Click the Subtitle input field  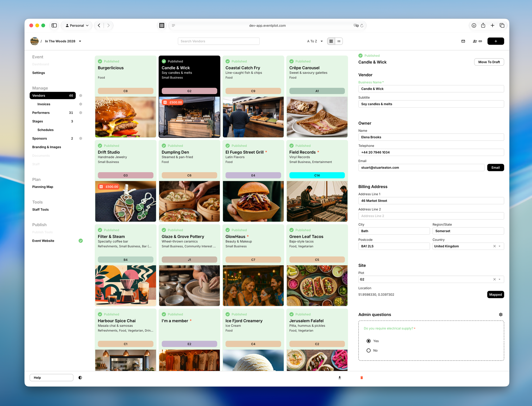point(431,104)
